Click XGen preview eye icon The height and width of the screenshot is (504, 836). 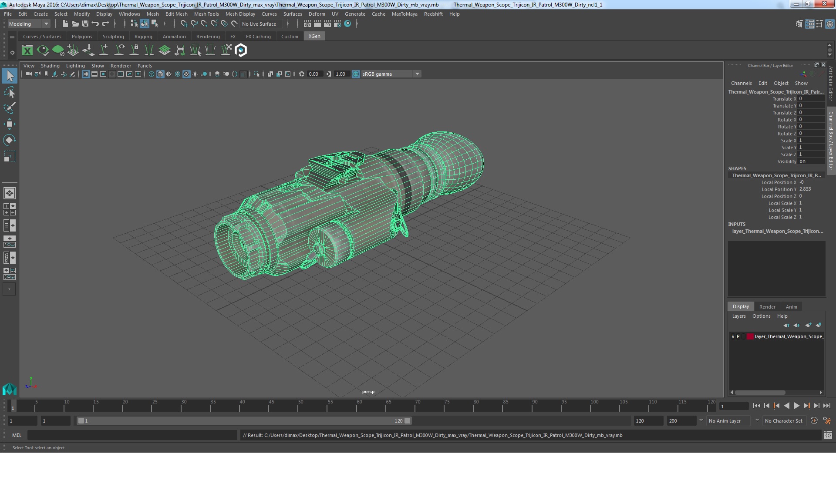click(43, 50)
